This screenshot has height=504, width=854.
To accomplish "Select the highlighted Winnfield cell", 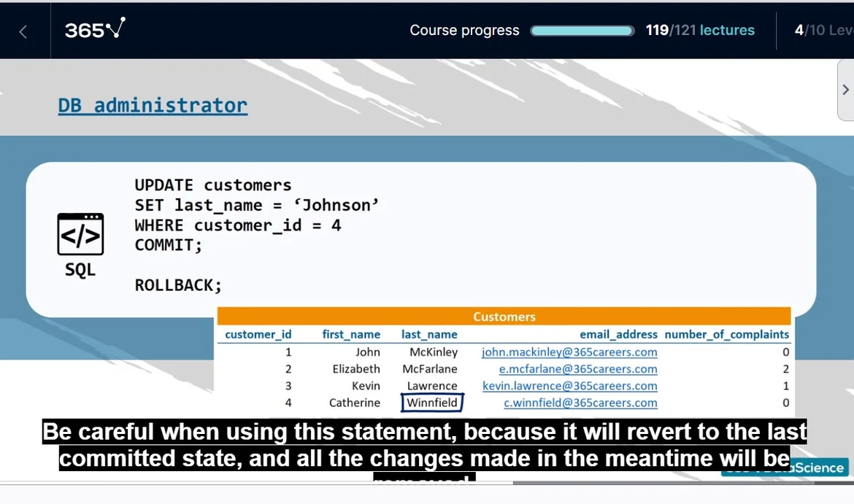I will pyautogui.click(x=432, y=403).
